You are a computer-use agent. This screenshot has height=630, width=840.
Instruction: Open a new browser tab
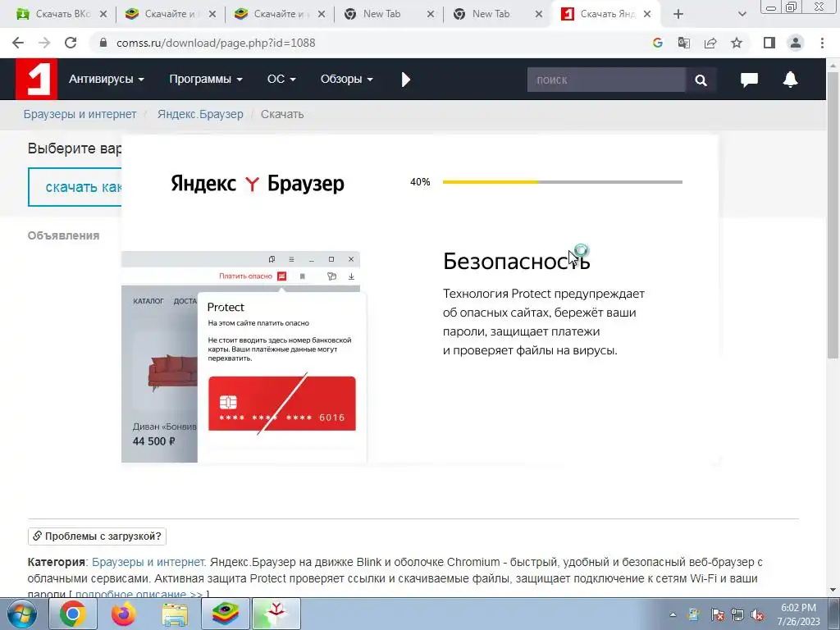coord(678,15)
